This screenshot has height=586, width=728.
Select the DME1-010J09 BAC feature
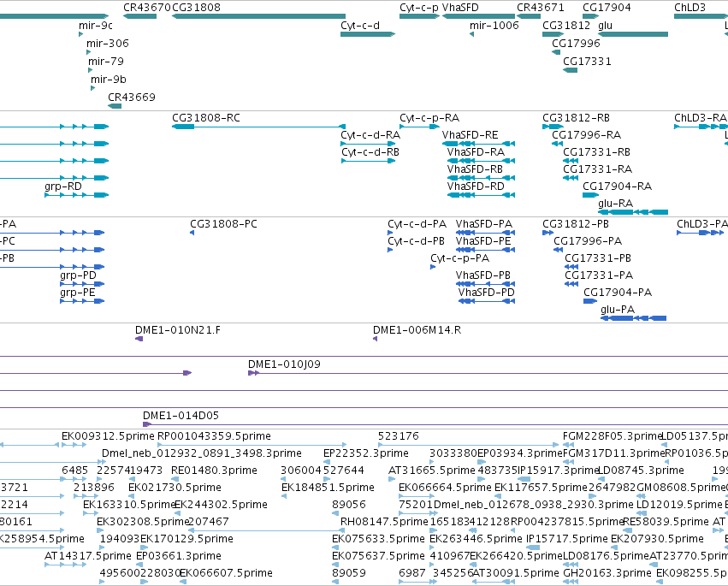pyautogui.click(x=488, y=373)
